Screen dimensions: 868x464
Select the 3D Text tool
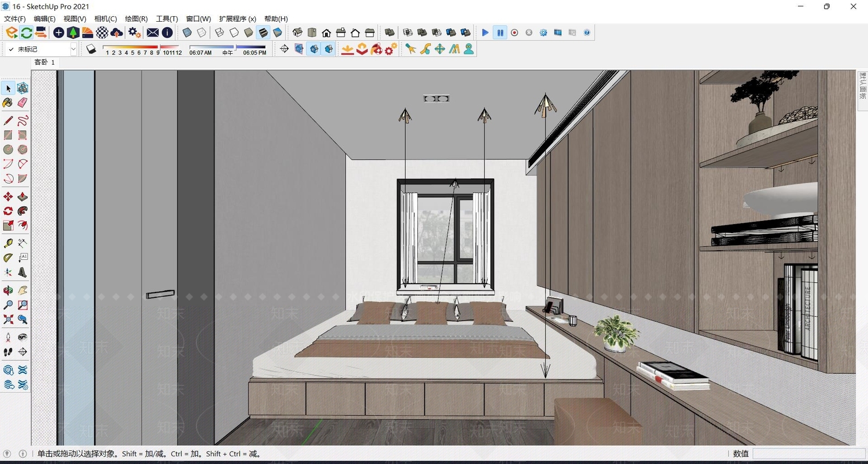click(22, 272)
